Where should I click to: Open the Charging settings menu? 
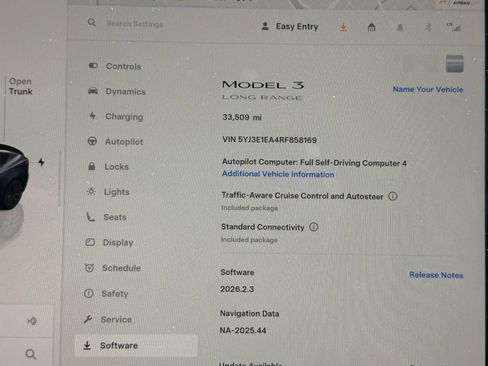click(x=116, y=116)
